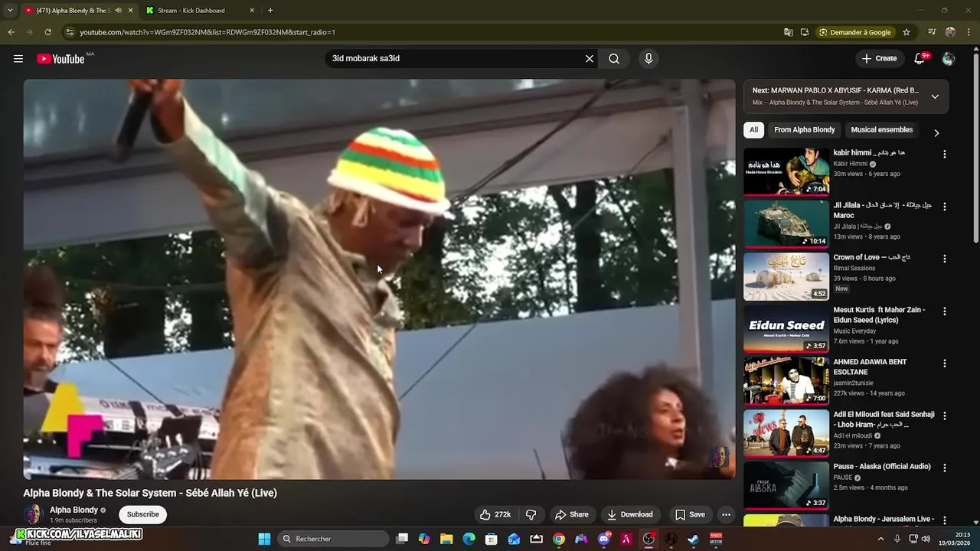Open the account avatar menu
The image size is (980, 551).
click(949, 59)
